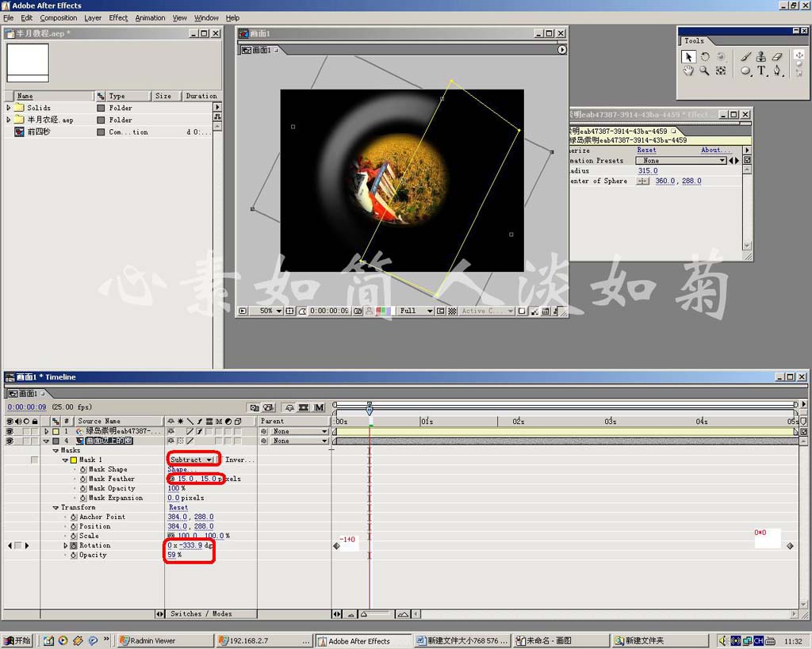Click the Mask Feather stopwatch

[x=82, y=479]
